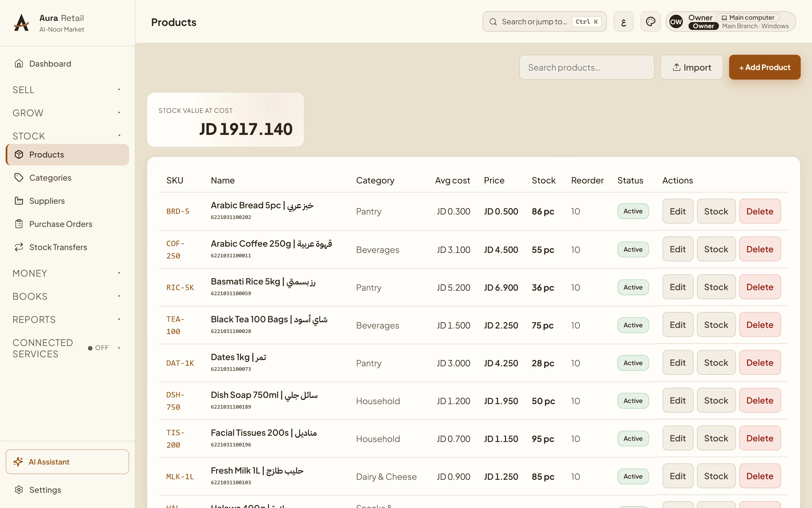Click the Price column header
812x508 pixels.
(494, 180)
